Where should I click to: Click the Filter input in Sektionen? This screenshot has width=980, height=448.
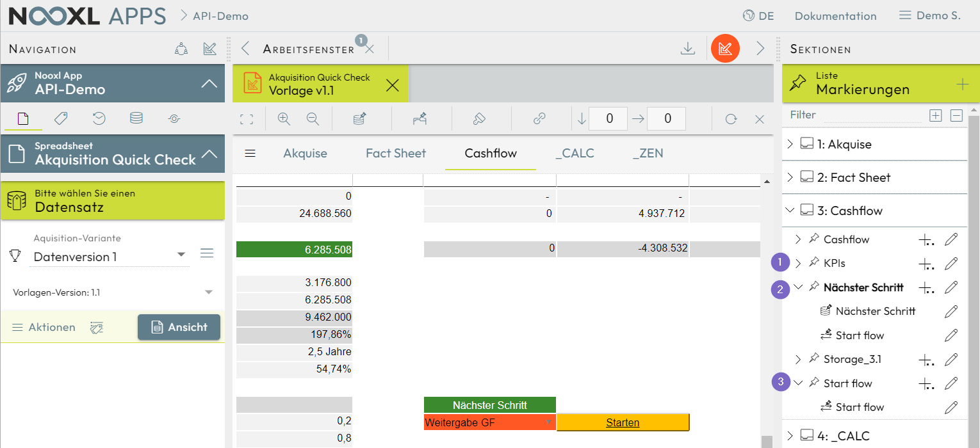coord(874,116)
